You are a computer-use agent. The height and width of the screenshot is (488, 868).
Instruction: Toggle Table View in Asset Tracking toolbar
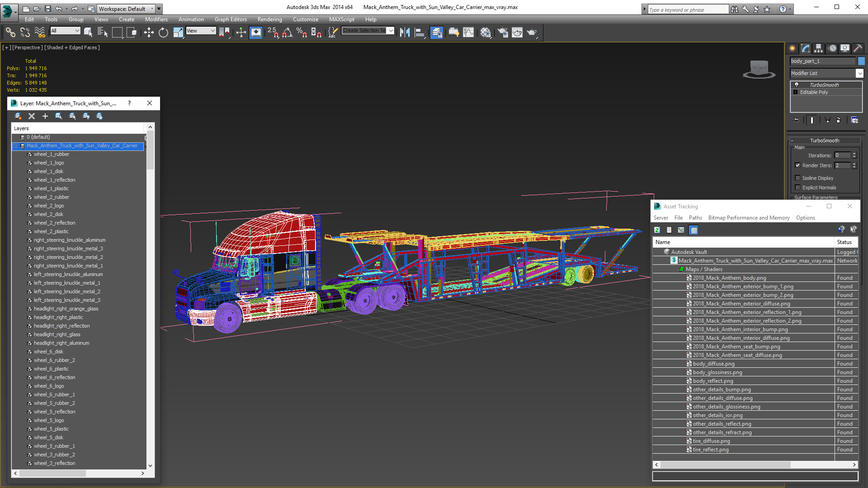pos(693,230)
